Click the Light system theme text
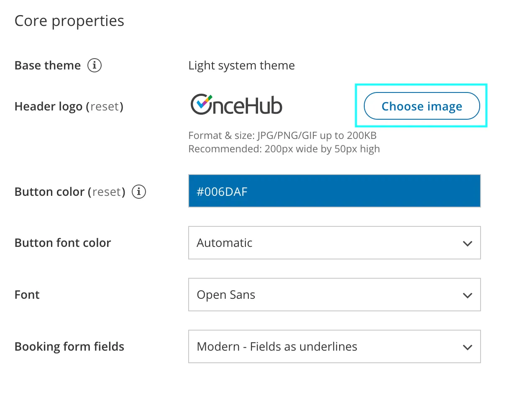Image resolution: width=532 pixels, height=395 pixels. (241, 66)
